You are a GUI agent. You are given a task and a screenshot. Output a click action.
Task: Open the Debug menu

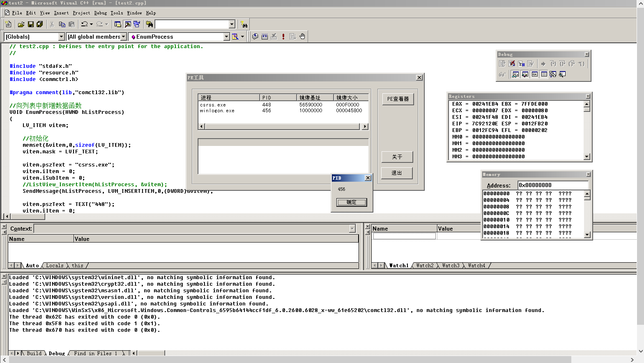(100, 13)
